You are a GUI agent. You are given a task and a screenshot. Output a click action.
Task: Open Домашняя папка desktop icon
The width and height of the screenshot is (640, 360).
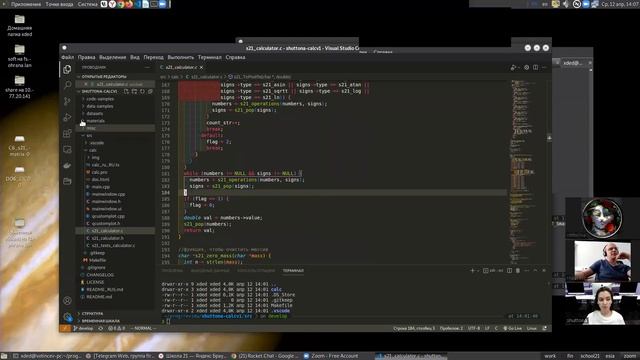coord(20,26)
